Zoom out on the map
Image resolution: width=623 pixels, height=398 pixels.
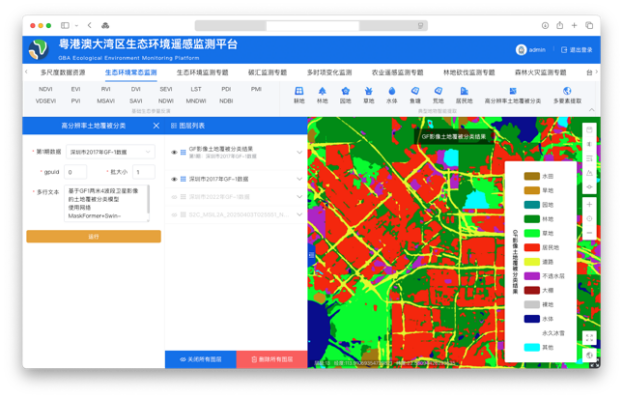tap(589, 233)
